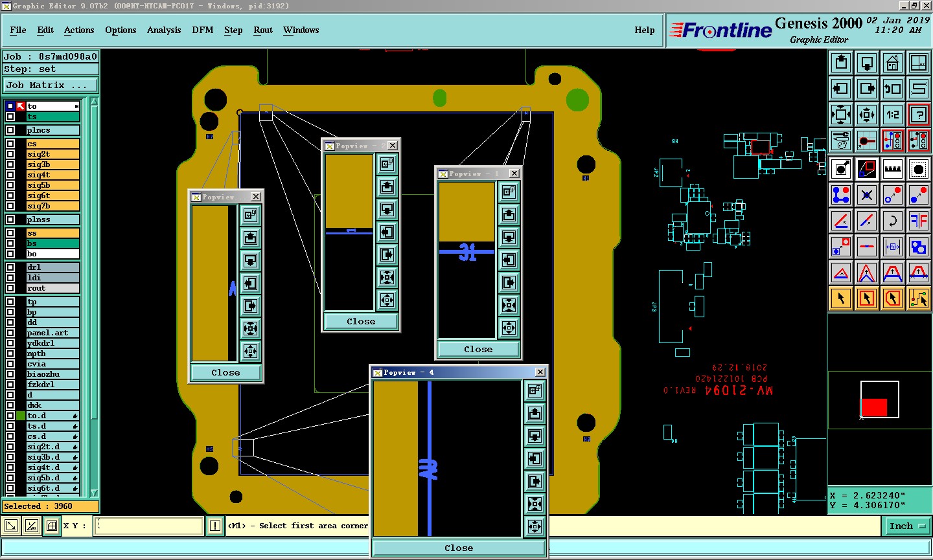Click the Job Matrix button
Image resolution: width=933 pixels, height=560 pixels.
(x=51, y=85)
